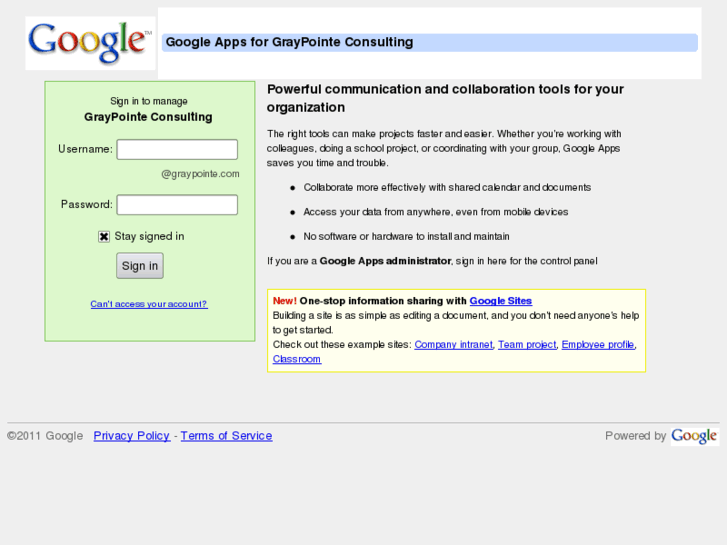Click the 'Collaborate more effectively' bullet

[x=447, y=187]
